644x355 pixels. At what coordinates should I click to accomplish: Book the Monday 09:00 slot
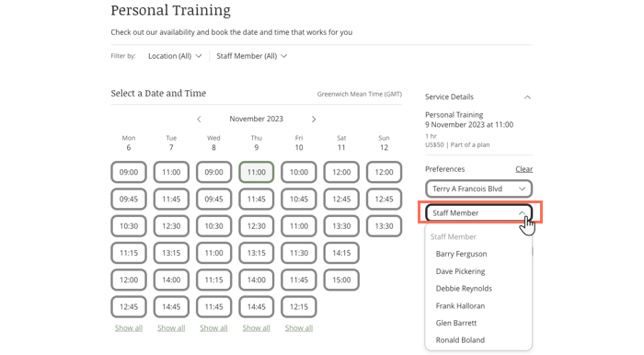[x=129, y=172]
